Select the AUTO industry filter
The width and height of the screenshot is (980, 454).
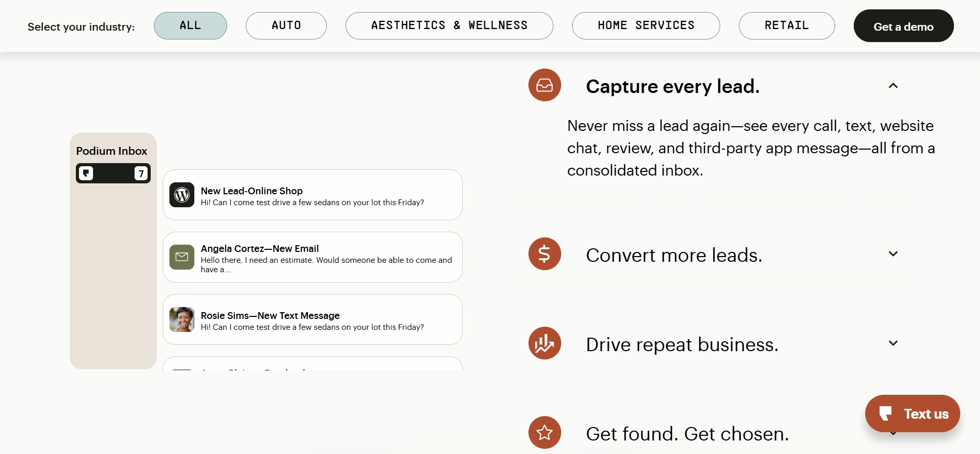pos(286,25)
